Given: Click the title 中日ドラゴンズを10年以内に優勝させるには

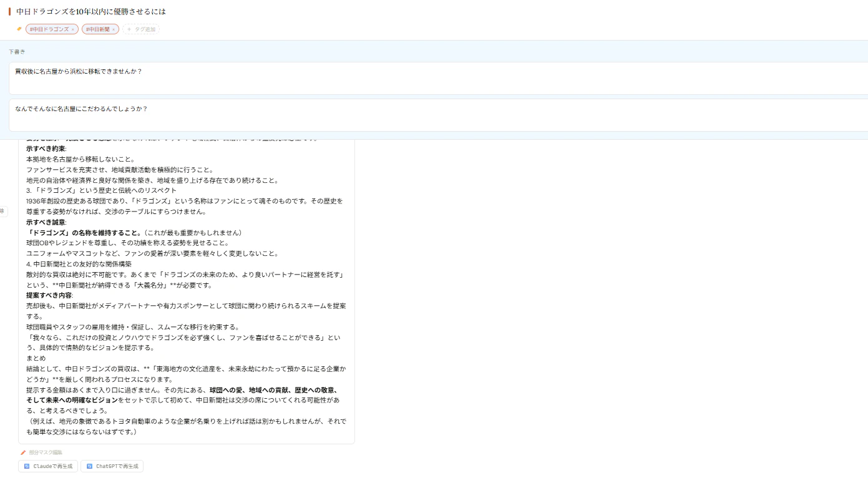Looking at the screenshot, I should pyautogui.click(x=91, y=11).
